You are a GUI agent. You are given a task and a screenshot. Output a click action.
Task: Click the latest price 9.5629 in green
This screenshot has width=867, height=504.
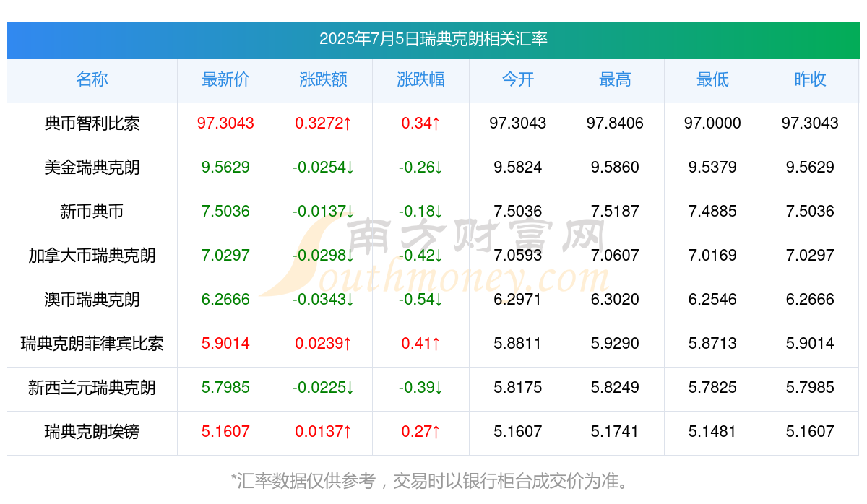pos(225,168)
